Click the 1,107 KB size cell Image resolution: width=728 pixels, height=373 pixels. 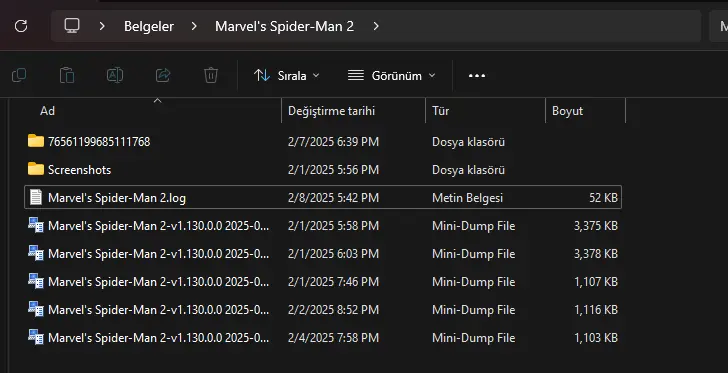(x=596, y=282)
